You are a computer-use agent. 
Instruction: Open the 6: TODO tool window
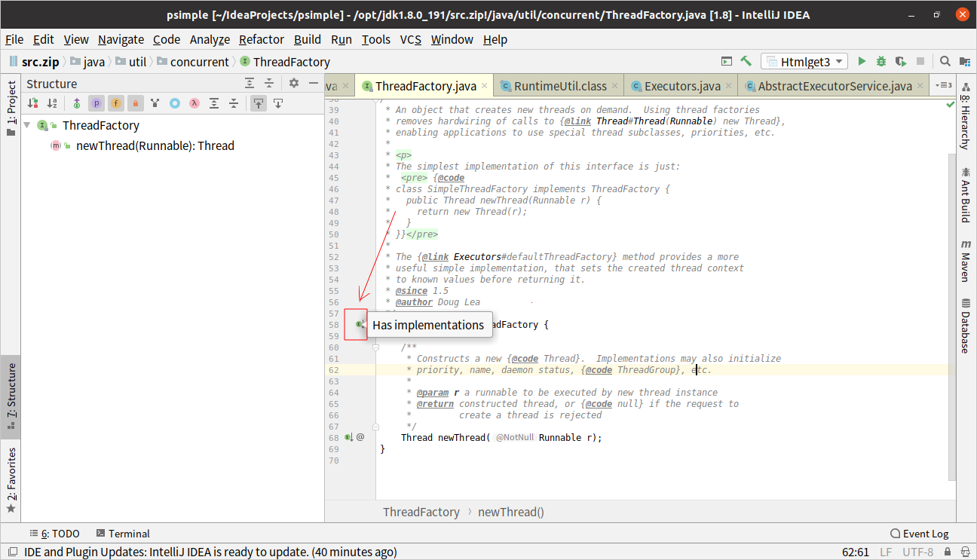55,534
